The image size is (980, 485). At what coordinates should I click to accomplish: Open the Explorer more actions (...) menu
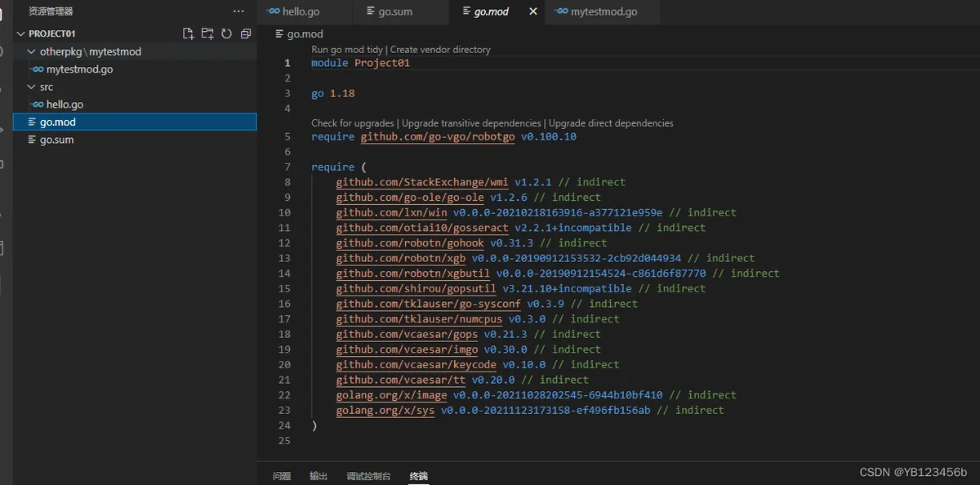click(x=238, y=11)
